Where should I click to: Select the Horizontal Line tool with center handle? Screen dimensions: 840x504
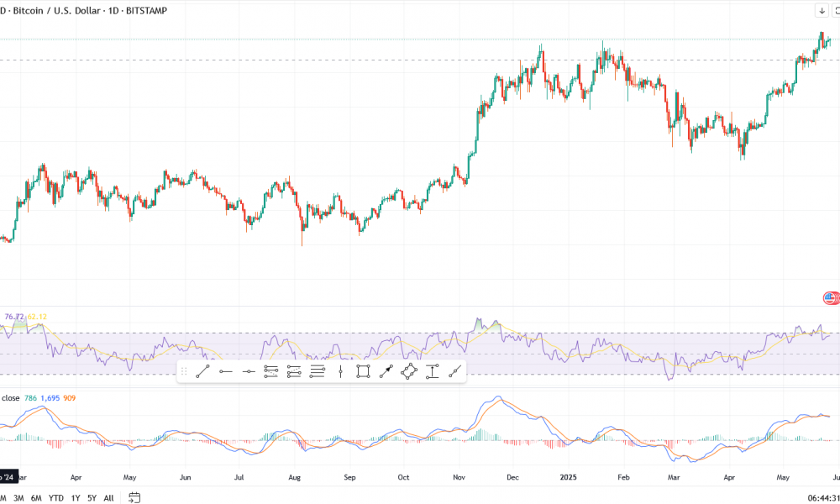249,371
